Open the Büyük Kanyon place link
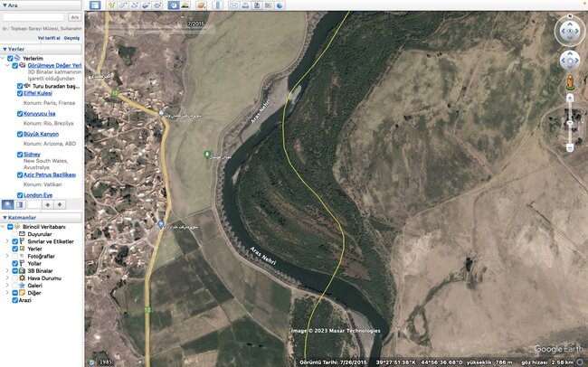This screenshot has width=588, height=367. (x=42, y=134)
